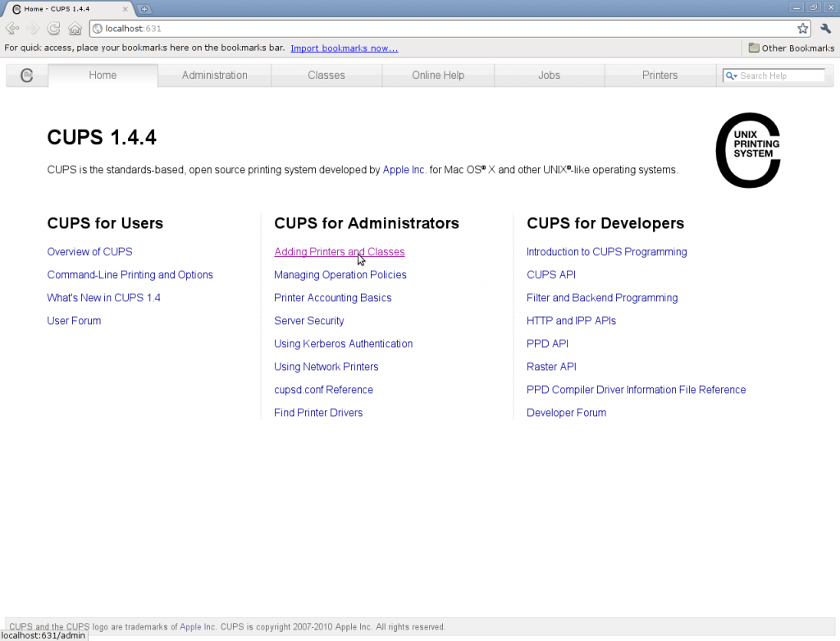
Task: Close the browser window
Action: click(x=830, y=7)
